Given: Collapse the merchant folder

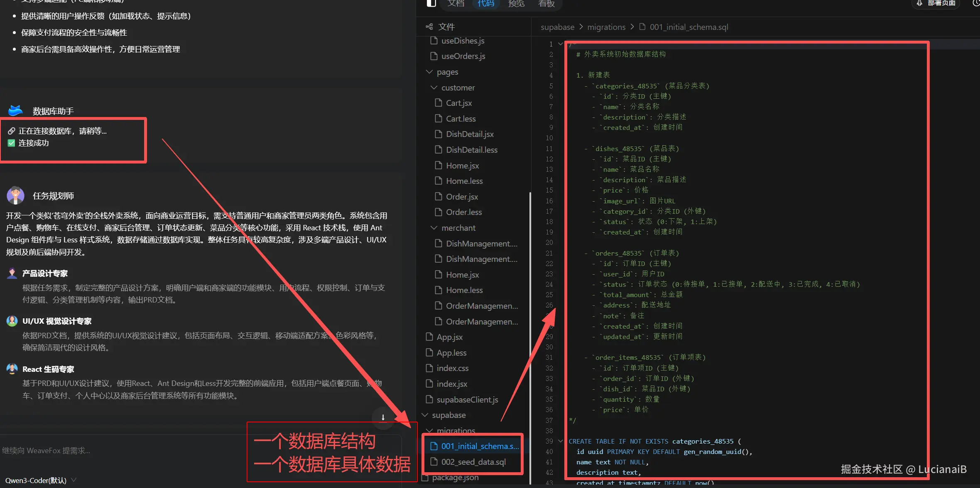Looking at the screenshot, I should (434, 228).
